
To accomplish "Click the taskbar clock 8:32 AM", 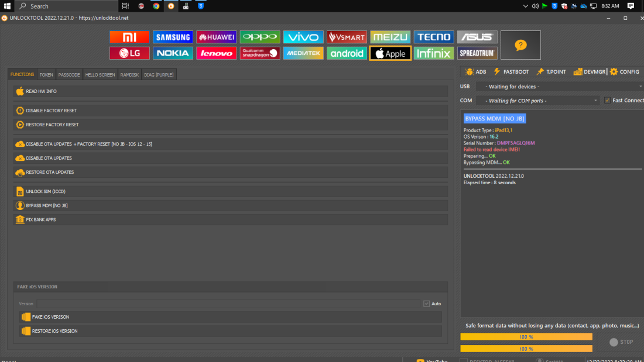I will point(610,6).
